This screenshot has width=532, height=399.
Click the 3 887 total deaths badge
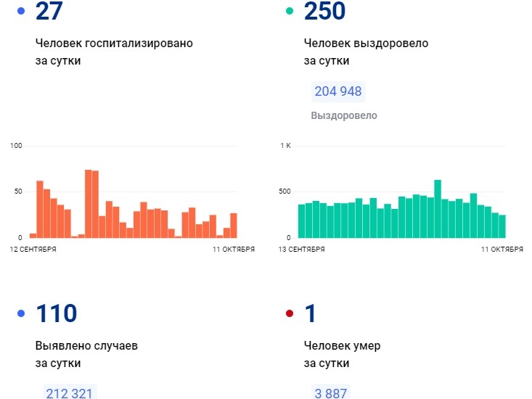[x=331, y=392]
